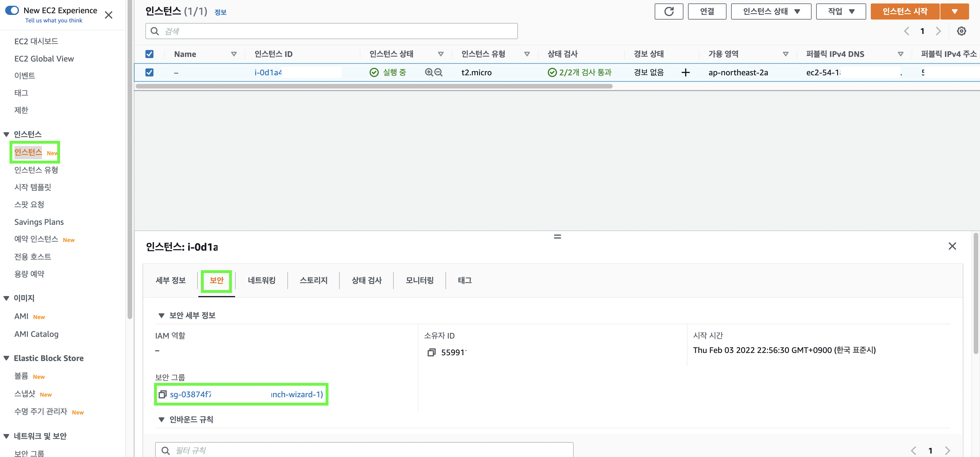Uncheck the select-all header checkbox

pyautogui.click(x=149, y=54)
